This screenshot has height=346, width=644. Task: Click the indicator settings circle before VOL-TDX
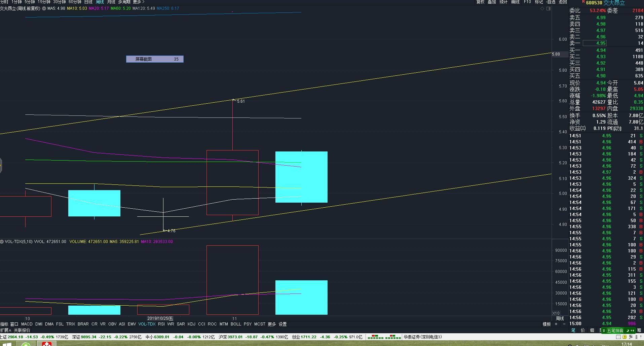click(x=2, y=242)
